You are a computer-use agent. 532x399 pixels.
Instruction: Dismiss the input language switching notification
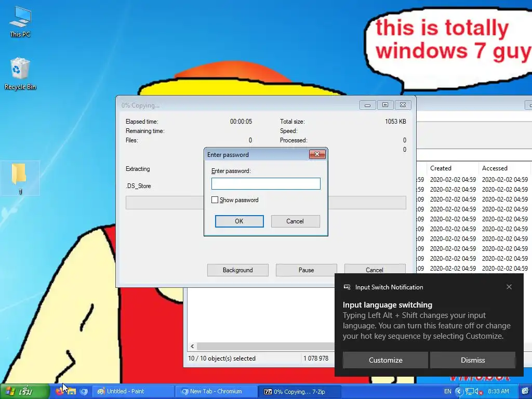pos(473,360)
